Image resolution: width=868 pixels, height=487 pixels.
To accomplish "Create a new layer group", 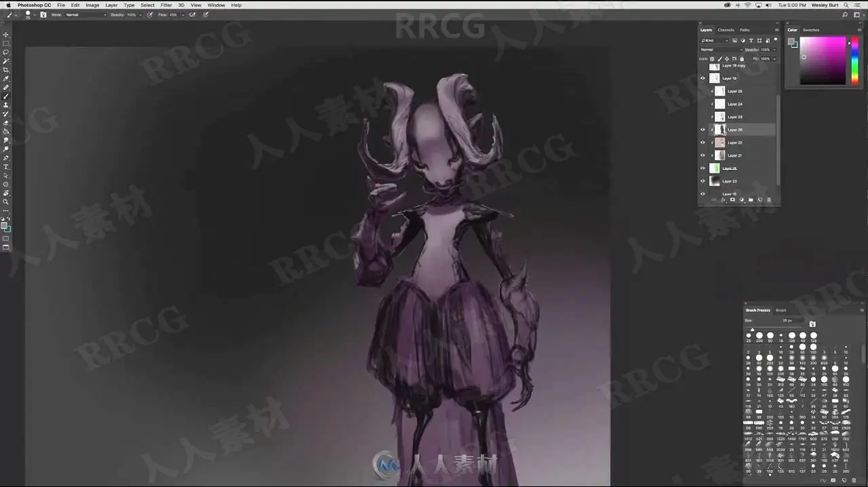I will pos(751,199).
